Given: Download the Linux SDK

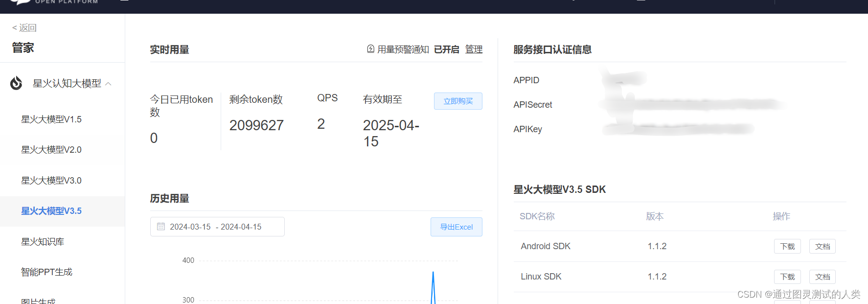Looking at the screenshot, I should [787, 277].
